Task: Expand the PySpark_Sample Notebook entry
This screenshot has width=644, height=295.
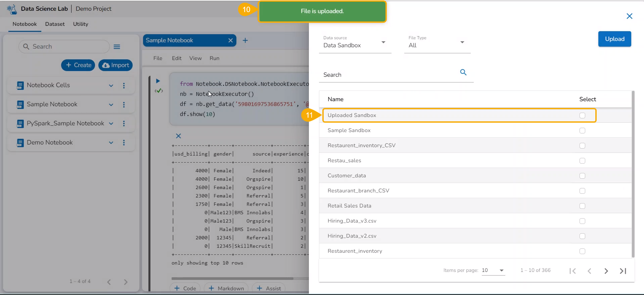Action: [111, 124]
